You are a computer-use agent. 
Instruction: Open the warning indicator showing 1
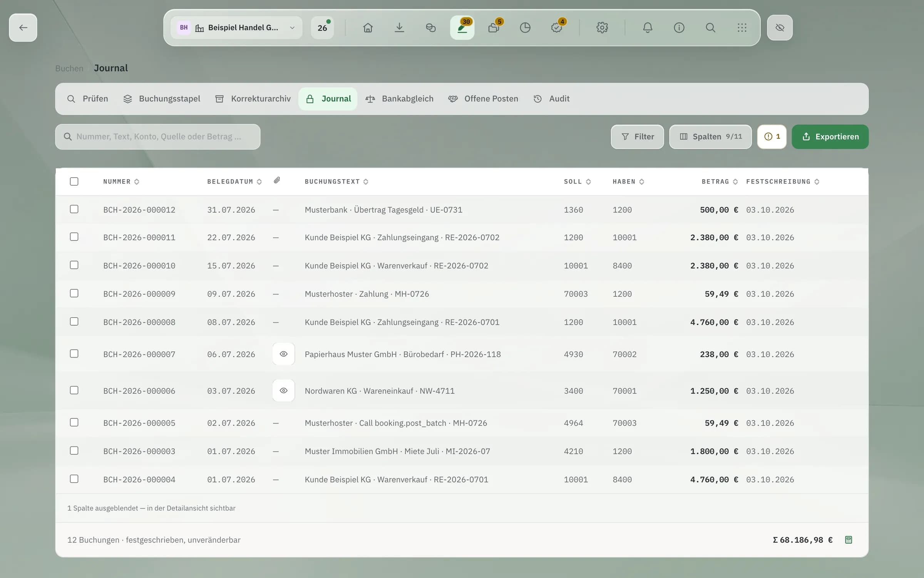[x=772, y=137]
